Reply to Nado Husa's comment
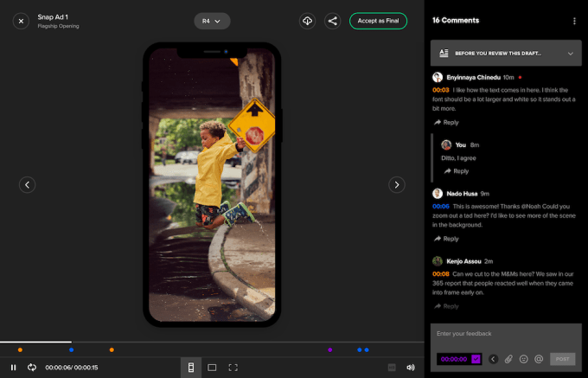Viewport: 588px width, 378px height. [x=447, y=239]
